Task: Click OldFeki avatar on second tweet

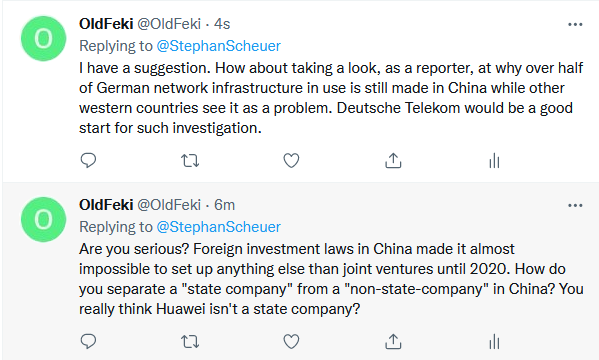Action: coord(44,220)
